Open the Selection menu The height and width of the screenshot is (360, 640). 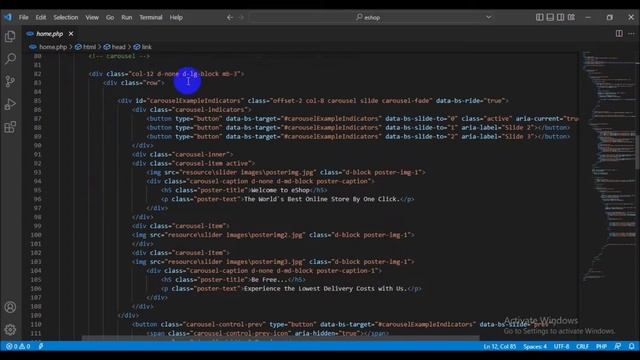coord(66,17)
